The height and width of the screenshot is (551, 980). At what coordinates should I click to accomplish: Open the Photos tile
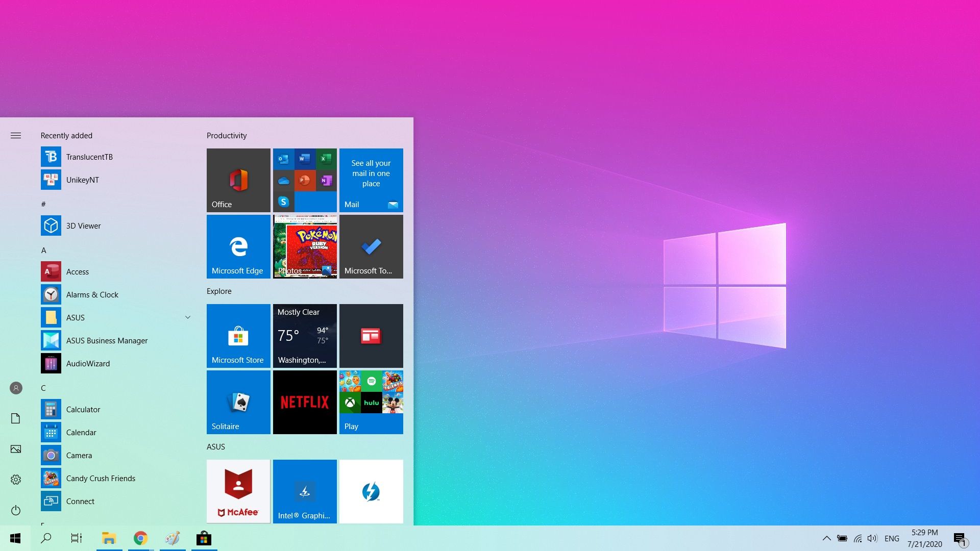[x=305, y=246]
